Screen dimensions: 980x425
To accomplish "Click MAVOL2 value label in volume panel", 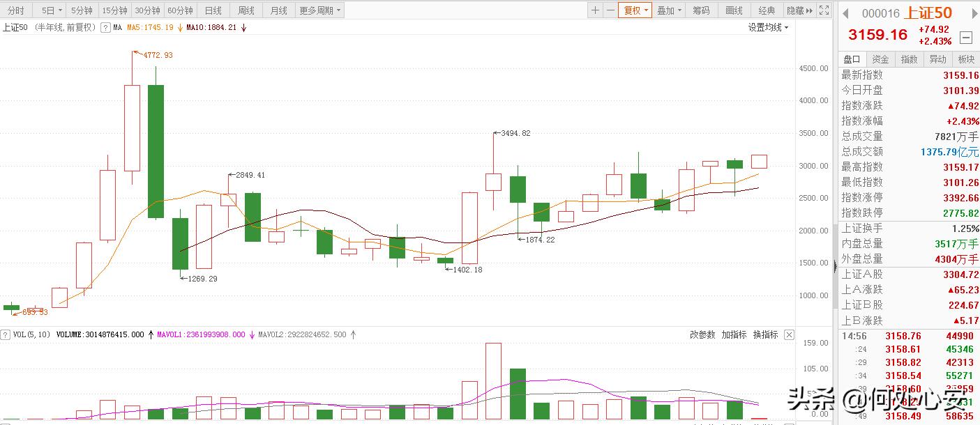I will 302,334.
